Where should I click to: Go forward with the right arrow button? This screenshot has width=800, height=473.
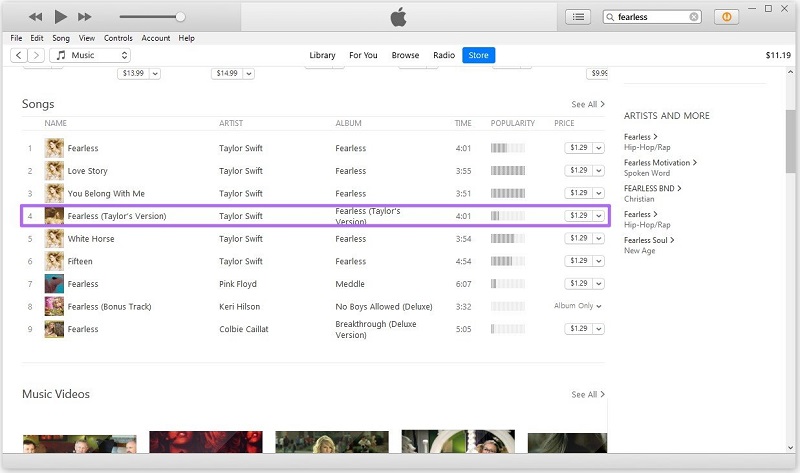[37, 55]
